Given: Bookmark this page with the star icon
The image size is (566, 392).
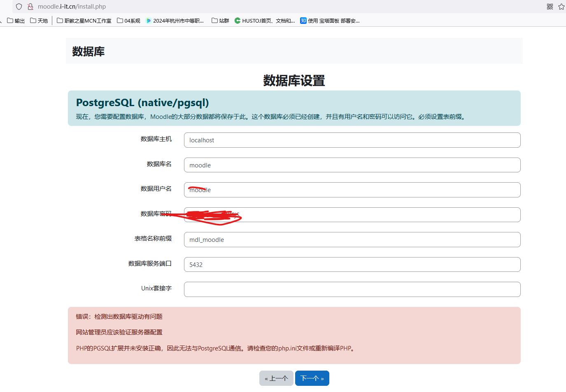Looking at the screenshot, I should (x=561, y=7).
